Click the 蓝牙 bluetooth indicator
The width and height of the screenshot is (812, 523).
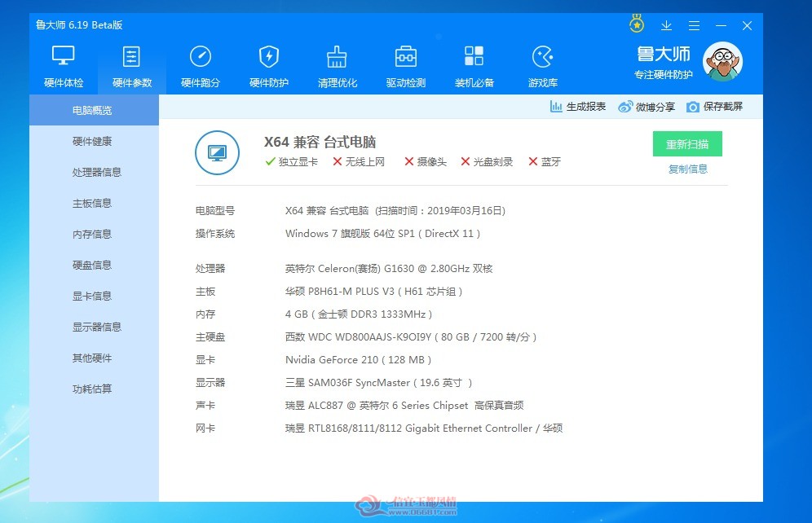[545, 162]
